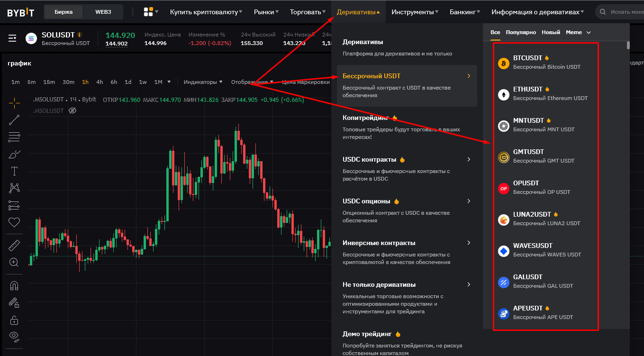Viewport: 644px width, 356px height.
Task: Select the Meme tab
Action: click(574, 33)
